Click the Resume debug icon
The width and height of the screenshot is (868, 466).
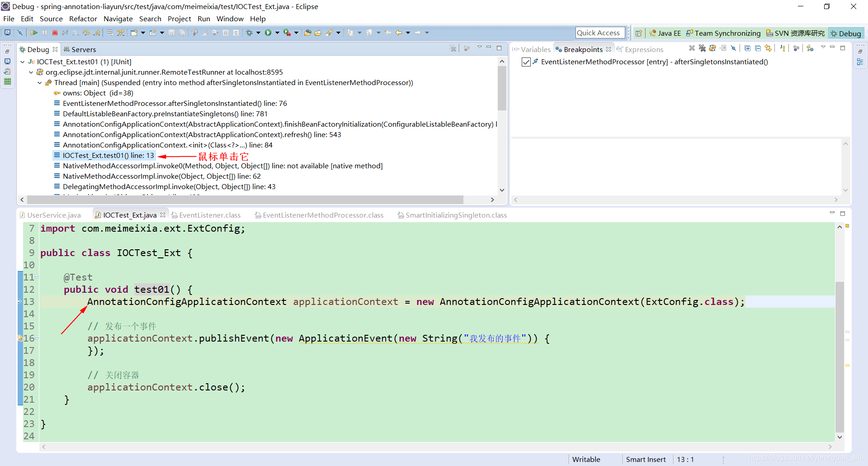(x=34, y=33)
